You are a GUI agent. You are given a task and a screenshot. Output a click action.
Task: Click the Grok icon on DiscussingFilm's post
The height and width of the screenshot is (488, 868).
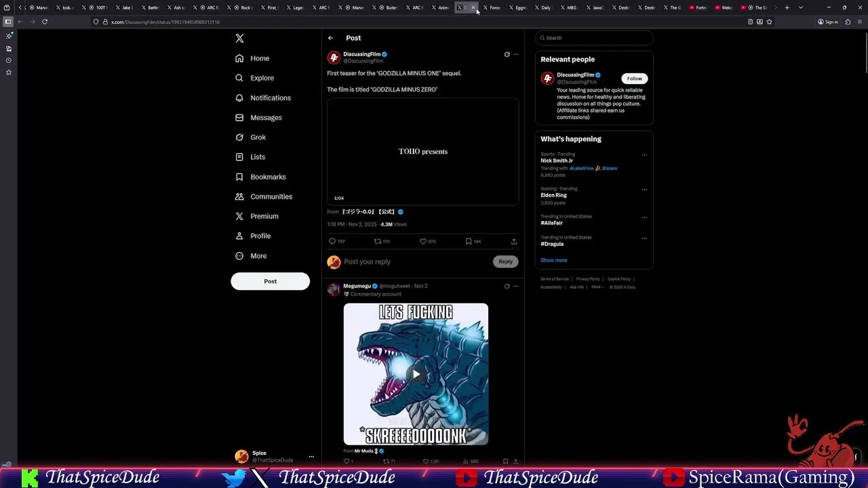coord(507,54)
